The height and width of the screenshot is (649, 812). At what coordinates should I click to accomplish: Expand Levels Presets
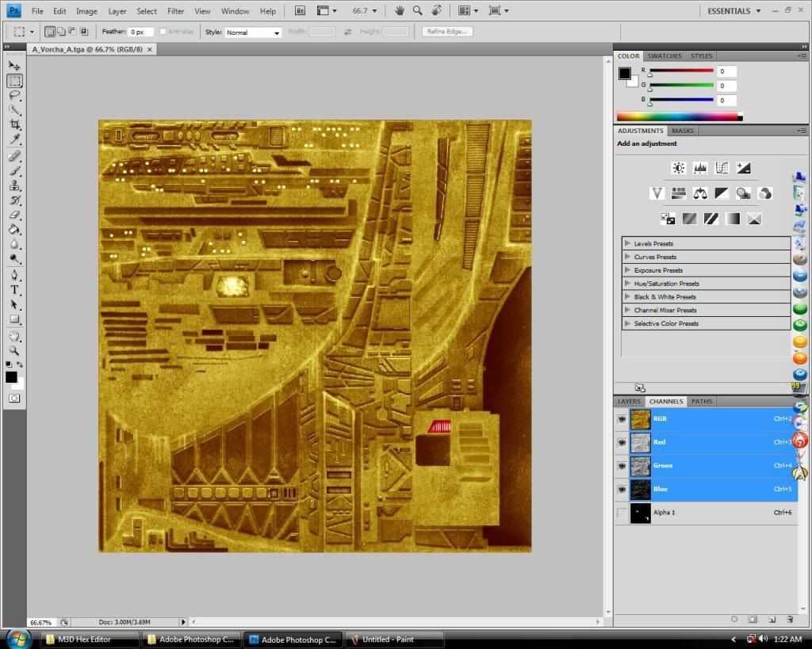[628, 243]
